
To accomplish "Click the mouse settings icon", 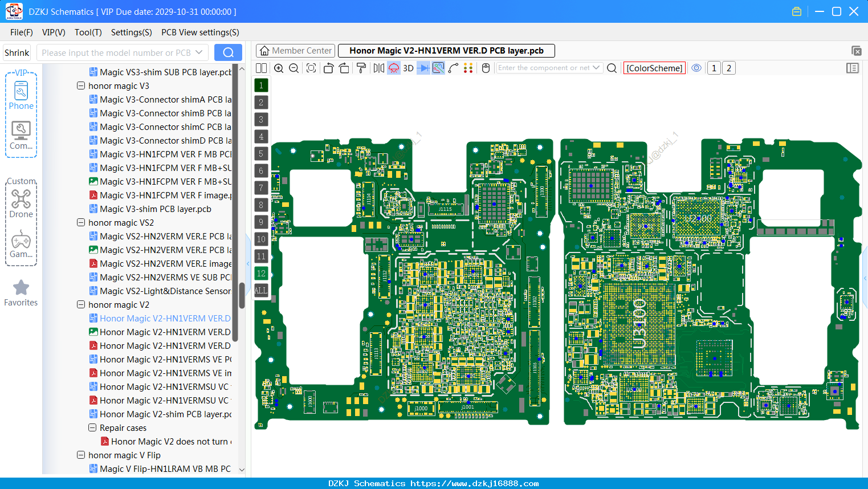I will coord(486,68).
